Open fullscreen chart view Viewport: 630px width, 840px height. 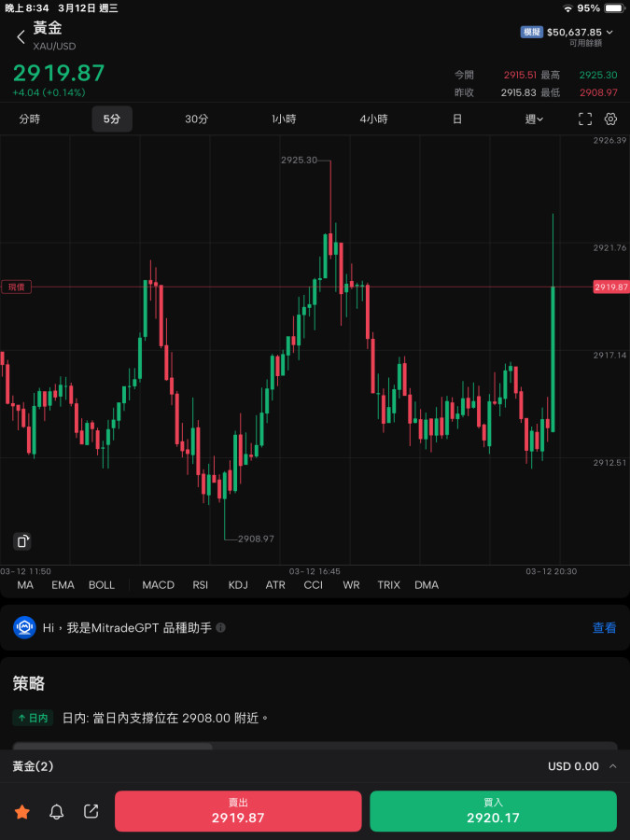(x=585, y=119)
